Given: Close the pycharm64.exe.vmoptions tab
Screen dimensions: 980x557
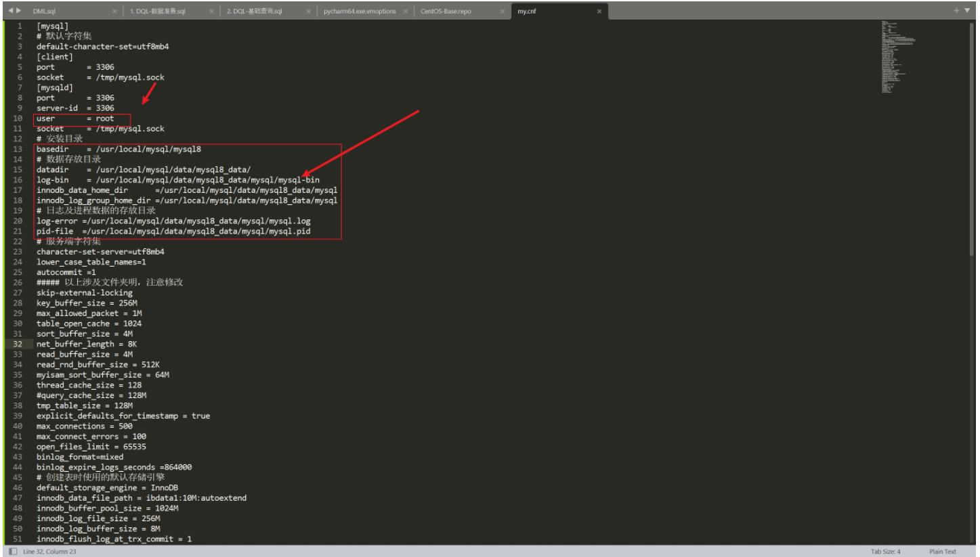Looking at the screenshot, I should pyautogui.click(x=406, y=12).
